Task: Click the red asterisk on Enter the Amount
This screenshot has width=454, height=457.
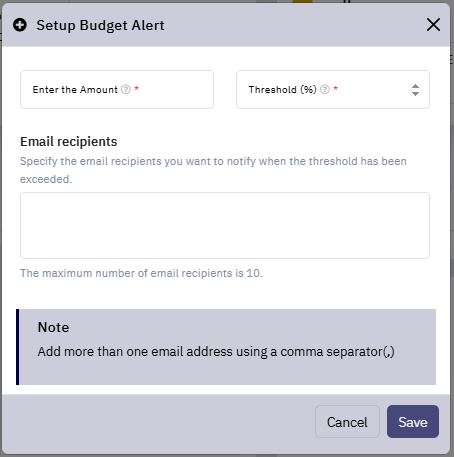Action: (136, 89)
